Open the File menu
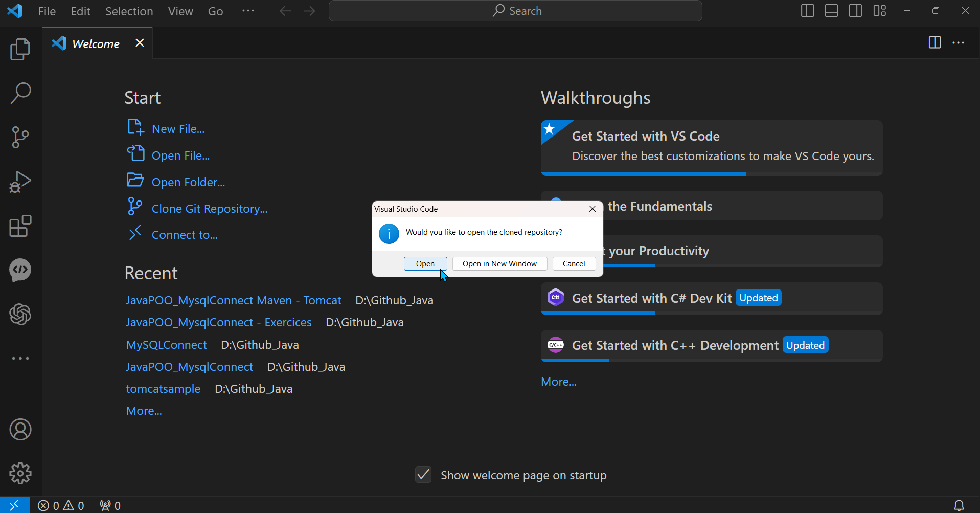980x513 pixels. pyautogui.click(x=47, y=11)
